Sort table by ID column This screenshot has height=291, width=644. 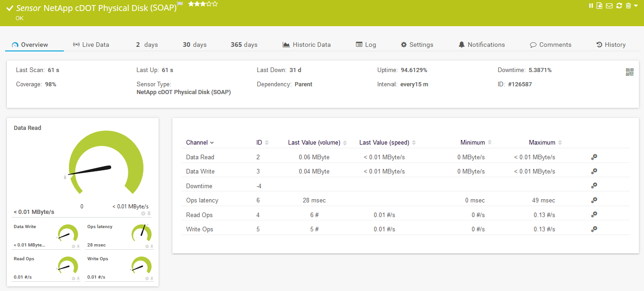[x=262, y=142]
